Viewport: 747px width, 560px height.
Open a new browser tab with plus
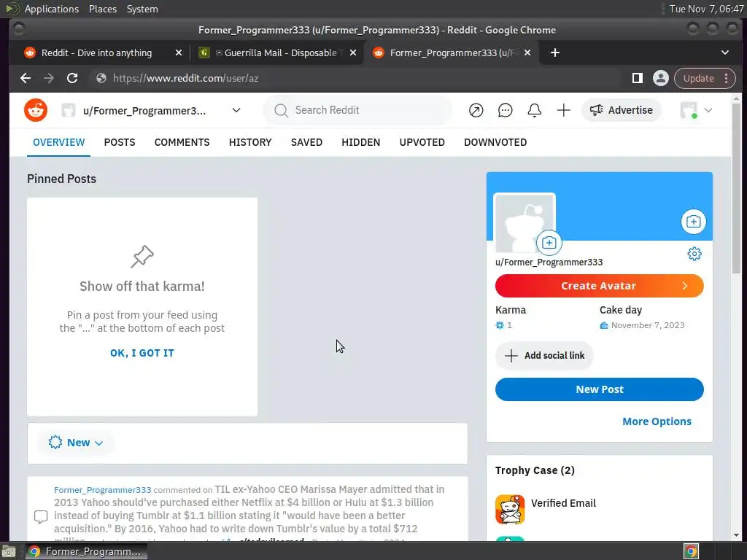click(x=555, y=52)
